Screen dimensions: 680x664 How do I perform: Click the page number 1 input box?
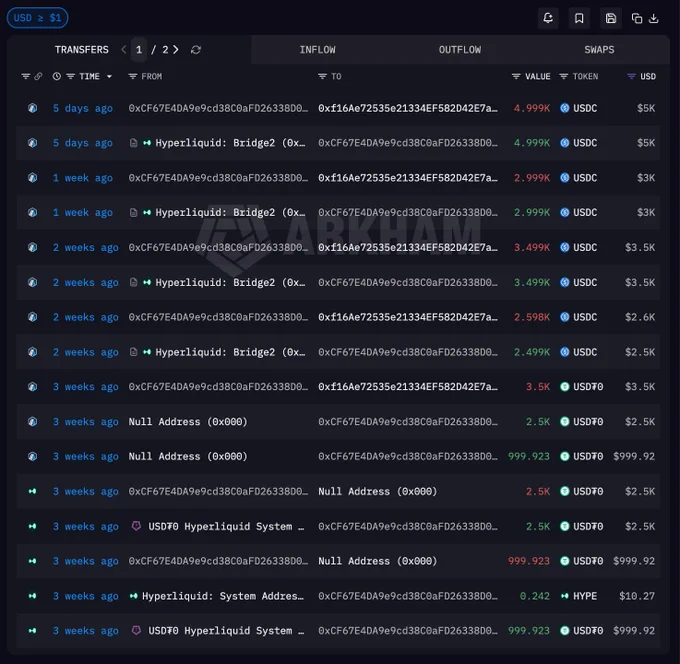click(139, 50)
